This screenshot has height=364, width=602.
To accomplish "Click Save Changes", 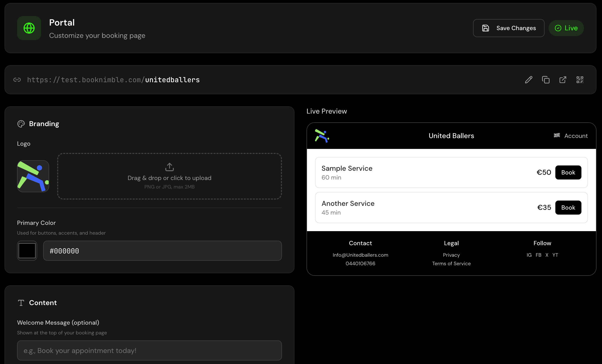I will click(x=509, y=28).
